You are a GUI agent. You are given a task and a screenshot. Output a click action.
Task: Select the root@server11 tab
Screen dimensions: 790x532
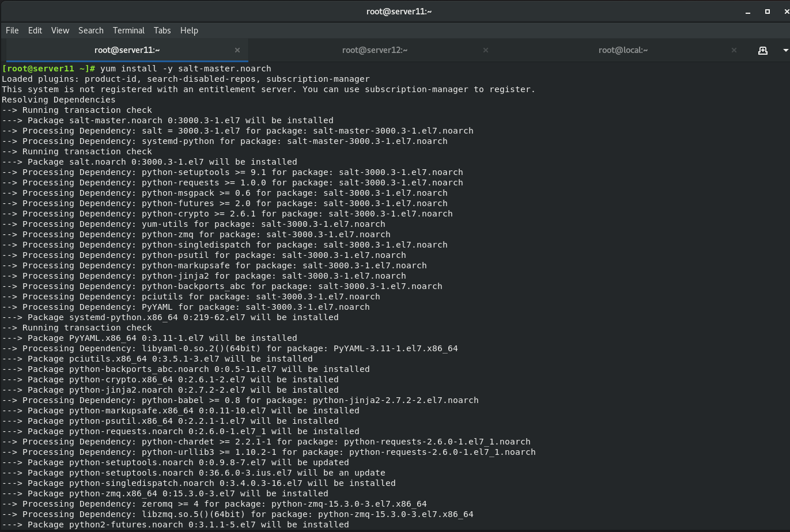click(x=127, y=50)
